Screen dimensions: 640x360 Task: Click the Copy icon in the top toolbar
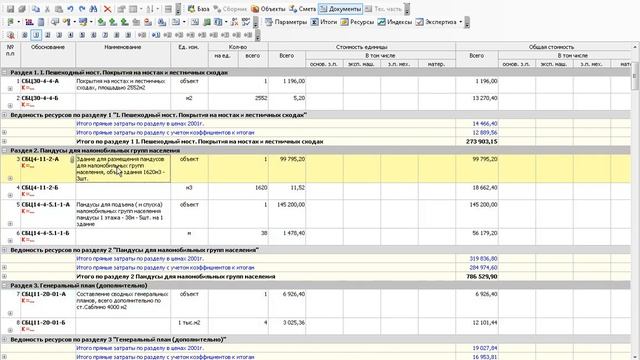(x=36, y=9)
